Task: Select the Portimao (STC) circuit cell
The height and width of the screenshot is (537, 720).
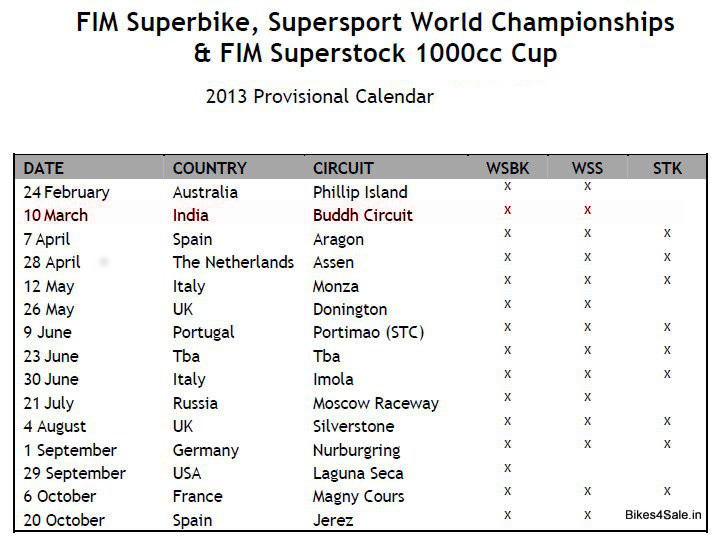Action: pos(367,332)
